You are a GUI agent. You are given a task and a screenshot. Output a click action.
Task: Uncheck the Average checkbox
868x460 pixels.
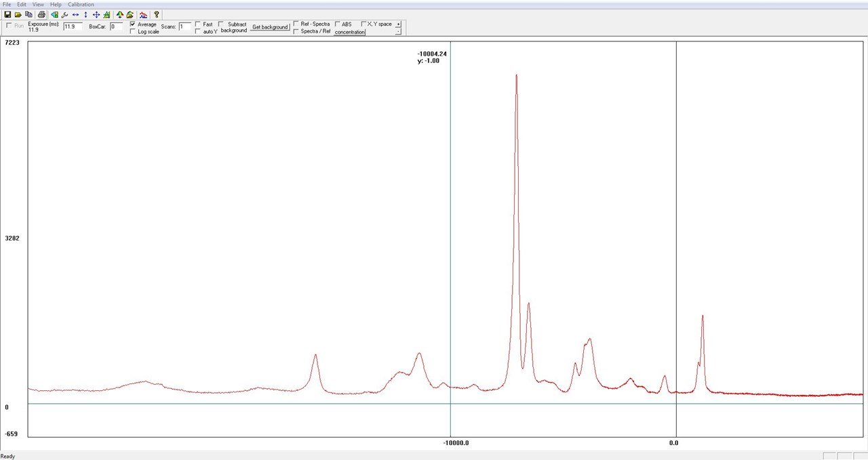tap(132, 24)
